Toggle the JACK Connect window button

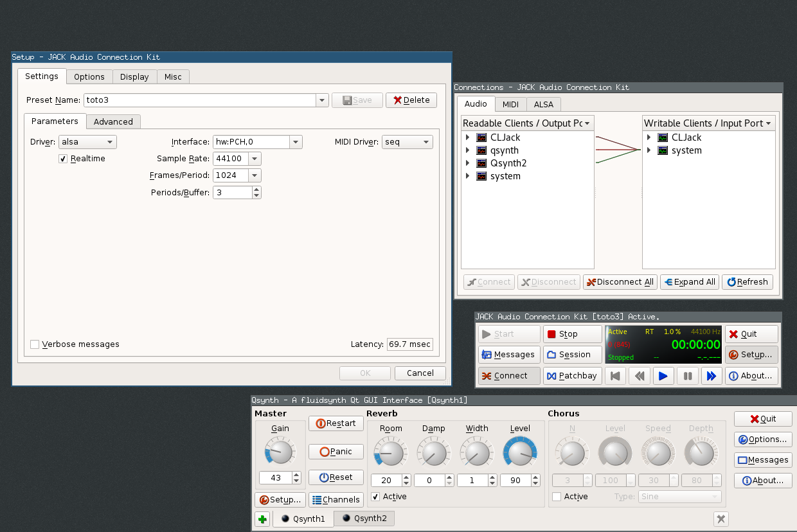point(509,376)
